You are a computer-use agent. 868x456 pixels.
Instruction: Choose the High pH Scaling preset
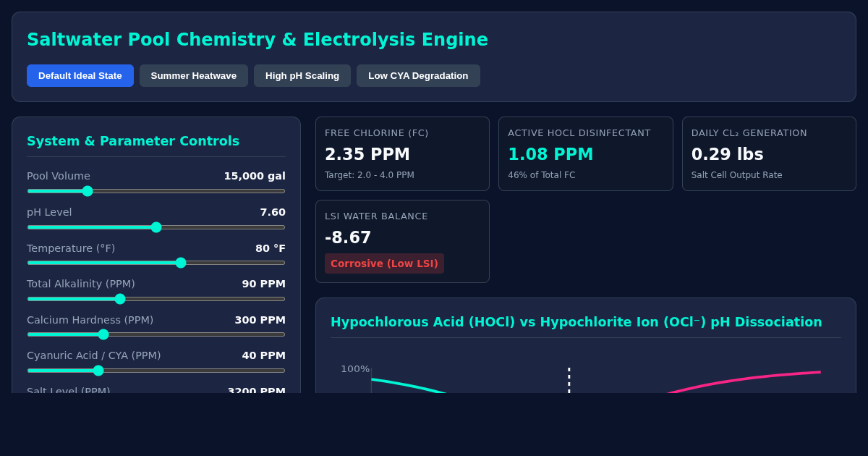(302, 75)
